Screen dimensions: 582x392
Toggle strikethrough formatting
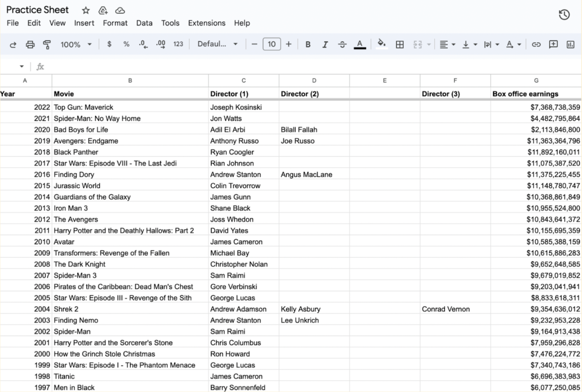(x=342, y=44)
